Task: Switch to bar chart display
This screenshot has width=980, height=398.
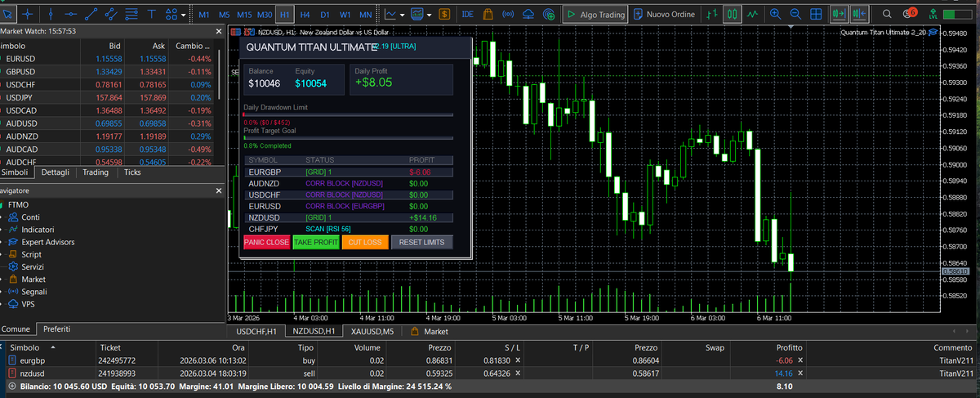Action: coord(713,14)
